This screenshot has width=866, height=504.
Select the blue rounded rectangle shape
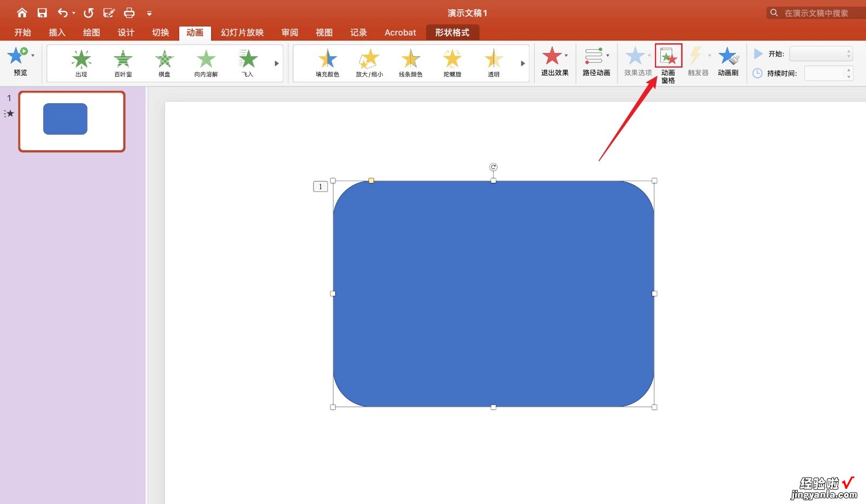click(x=494, y=294)
